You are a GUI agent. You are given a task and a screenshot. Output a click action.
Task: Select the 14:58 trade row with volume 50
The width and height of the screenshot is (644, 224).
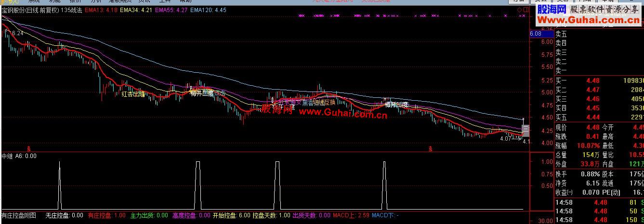599,211
